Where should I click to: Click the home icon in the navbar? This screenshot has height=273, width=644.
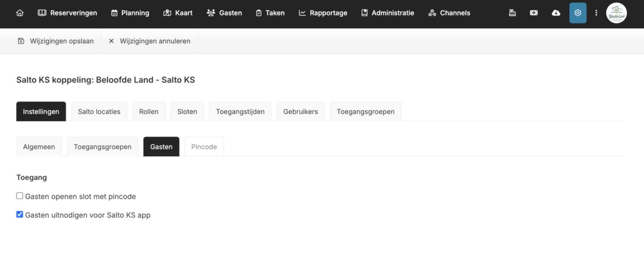pyautogui.click(x=20, y=13)
